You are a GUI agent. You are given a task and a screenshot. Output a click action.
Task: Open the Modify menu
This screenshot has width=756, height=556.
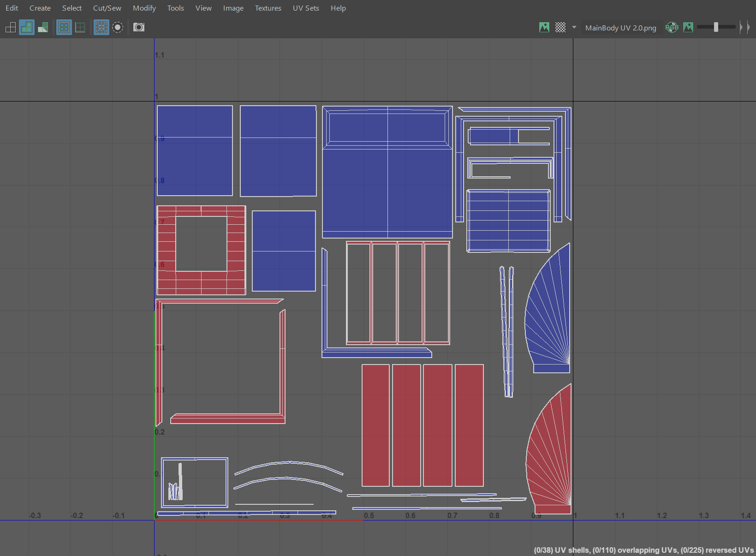tap(144, 8)
